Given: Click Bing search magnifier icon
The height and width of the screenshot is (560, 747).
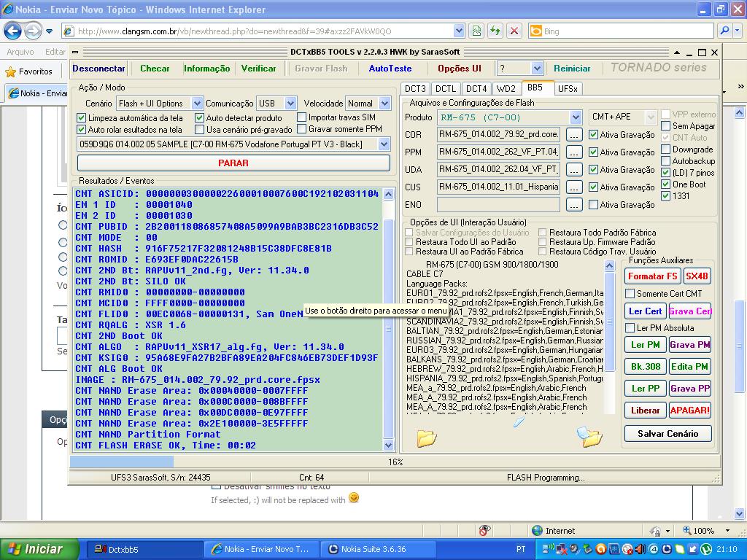Looking at the screenshot, I should [x=724, y=31].
